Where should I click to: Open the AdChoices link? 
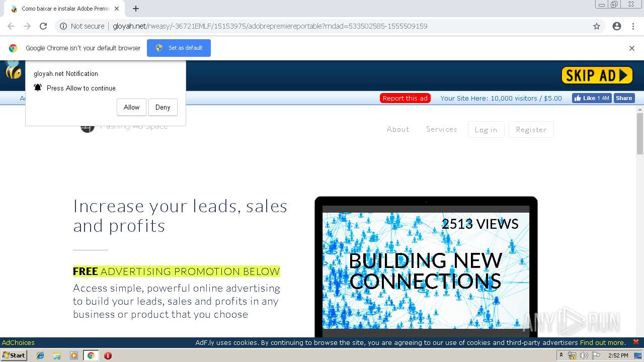18,342
